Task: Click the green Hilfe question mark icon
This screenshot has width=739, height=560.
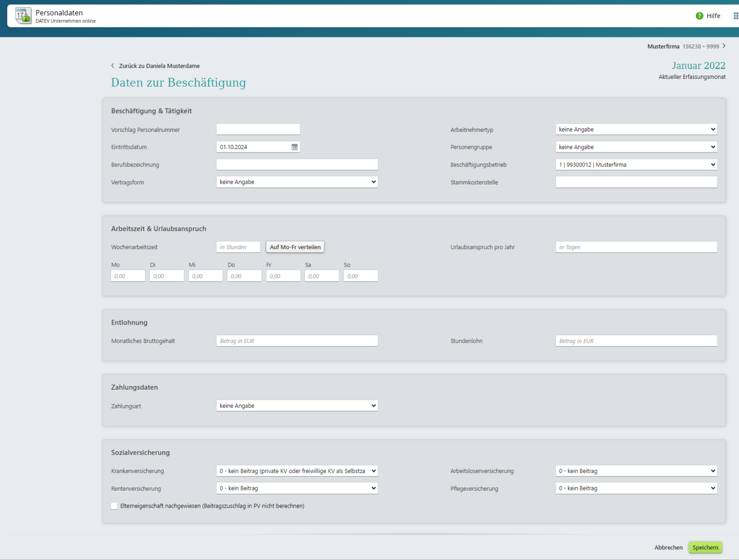Action: click(700, 16)
